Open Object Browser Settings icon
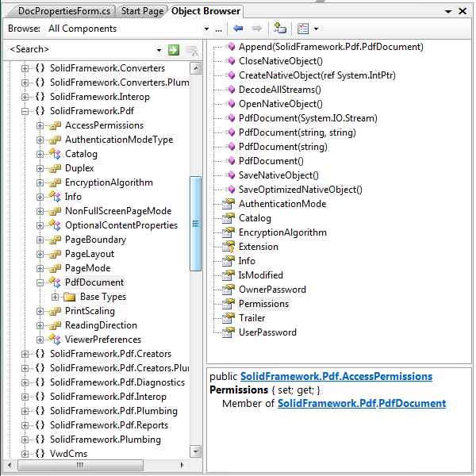Viewport: 476px width, 476px height. tap(303, 29)
